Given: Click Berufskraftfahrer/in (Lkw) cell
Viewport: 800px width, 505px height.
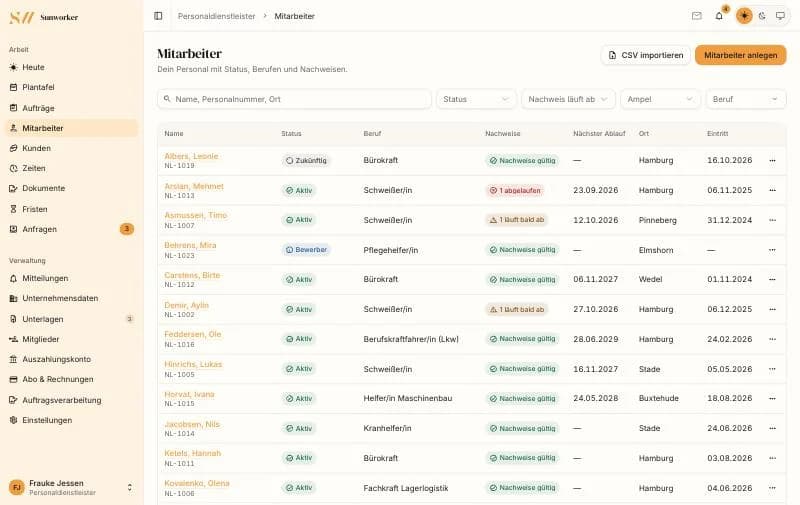Looking at the screenshot, I should tap(411, 339).
